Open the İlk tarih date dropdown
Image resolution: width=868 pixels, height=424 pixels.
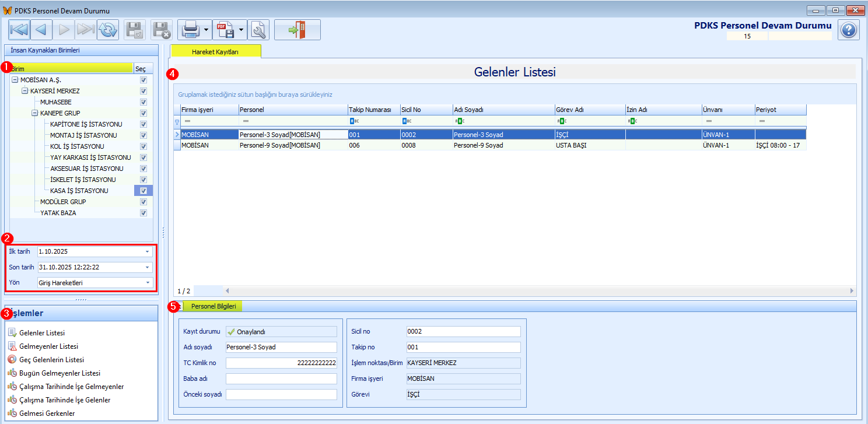coord(148,252)
